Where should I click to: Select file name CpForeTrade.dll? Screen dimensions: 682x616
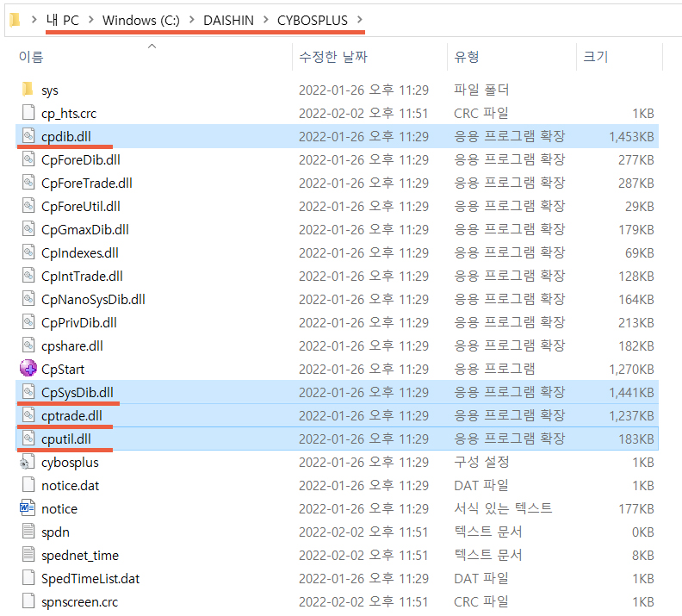[x=87, y=184]
